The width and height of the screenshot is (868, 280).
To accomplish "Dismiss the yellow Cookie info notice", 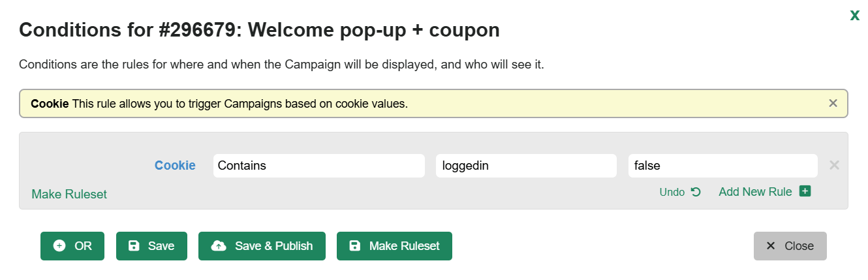I will [833, 103].
